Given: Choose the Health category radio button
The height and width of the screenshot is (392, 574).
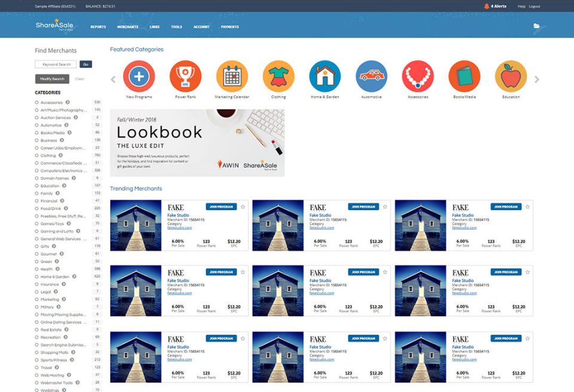Looking at the screenshot, I should click(x=37, y=269).
